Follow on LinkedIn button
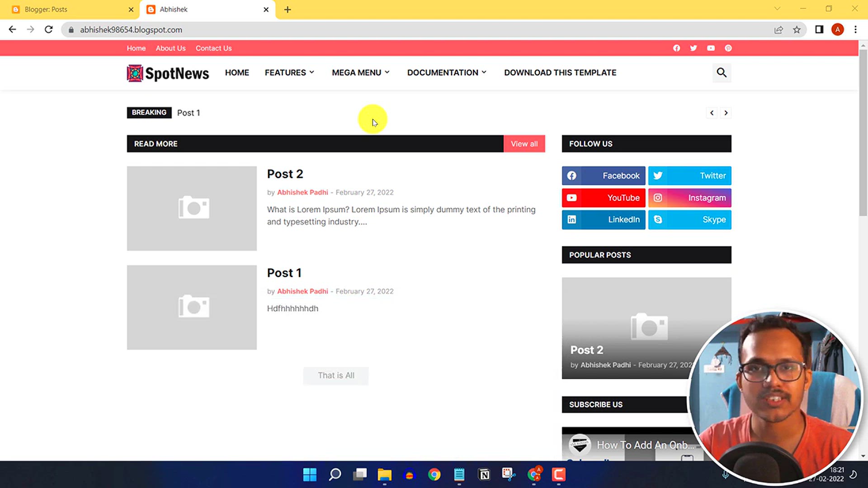 (604, 220)
